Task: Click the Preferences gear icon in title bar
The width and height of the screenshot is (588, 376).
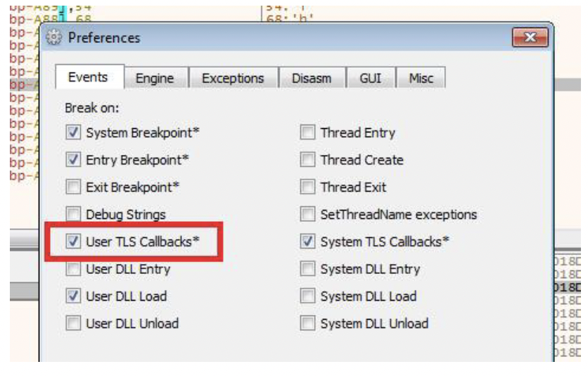Action: tap(53, 37)
